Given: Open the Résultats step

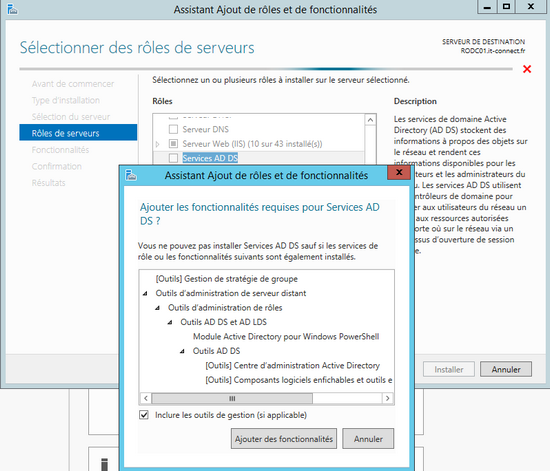Looking at the screenshot, I should (48, 183).
